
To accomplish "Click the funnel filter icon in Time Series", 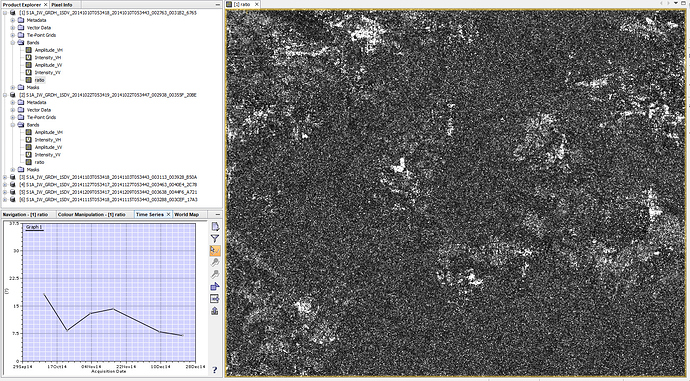I will (x=215, y=238).
